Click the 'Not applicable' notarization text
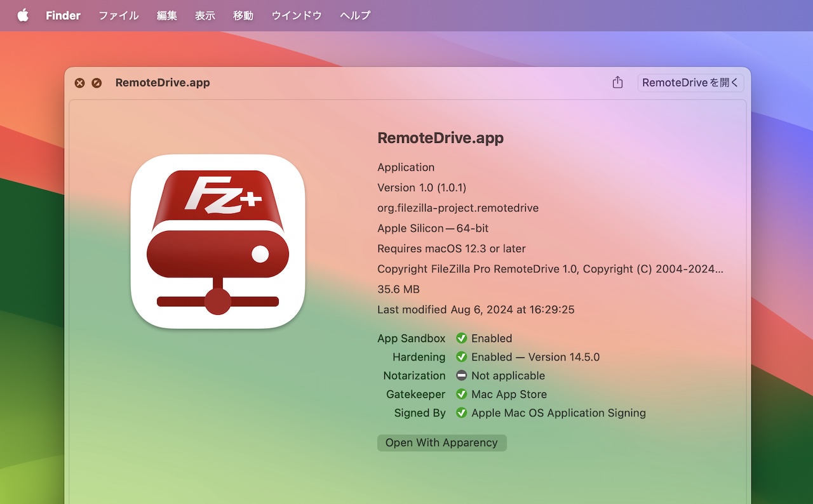 (508, 375)
